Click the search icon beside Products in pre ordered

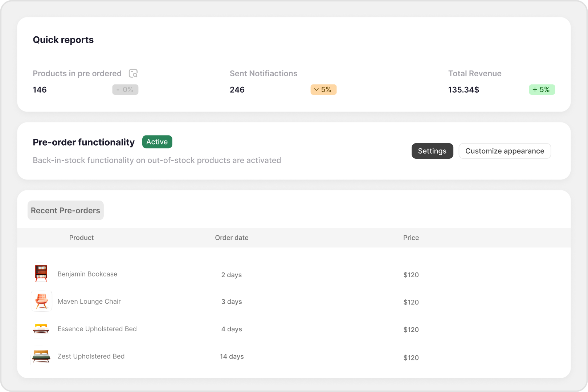(133, 73)
